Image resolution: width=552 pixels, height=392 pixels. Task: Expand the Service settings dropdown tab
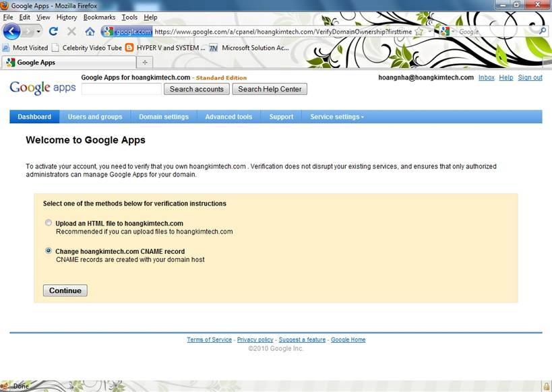(337, 117)
